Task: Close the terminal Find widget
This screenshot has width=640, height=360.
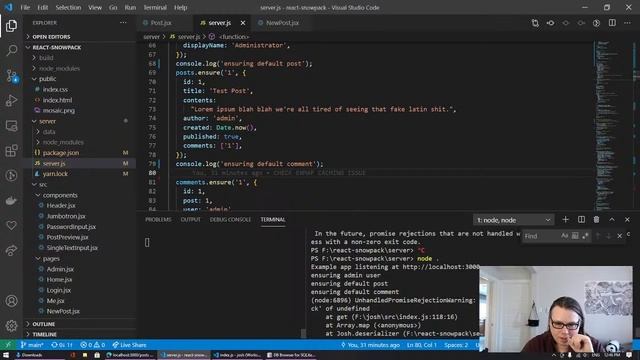Action: click(x=620, y=236)
